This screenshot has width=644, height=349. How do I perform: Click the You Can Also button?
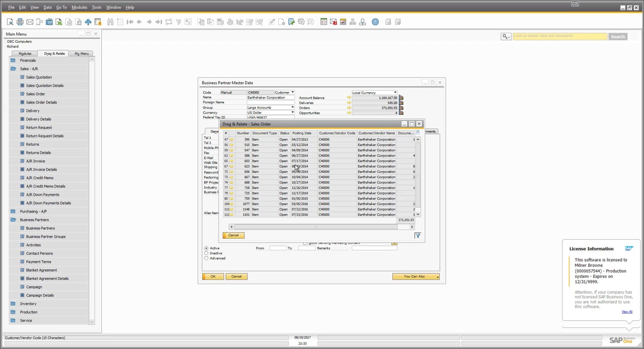point(416,276)
